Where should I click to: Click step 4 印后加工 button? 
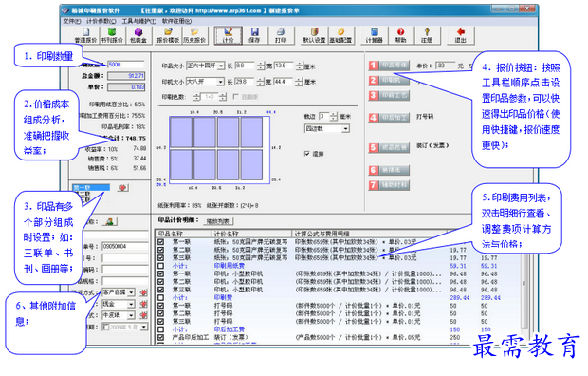point(389,118)
